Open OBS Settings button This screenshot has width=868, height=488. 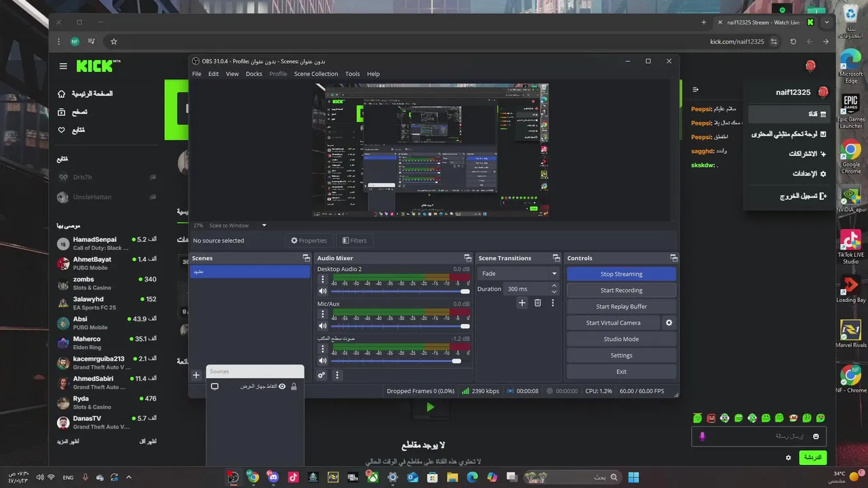pos(621,355)
